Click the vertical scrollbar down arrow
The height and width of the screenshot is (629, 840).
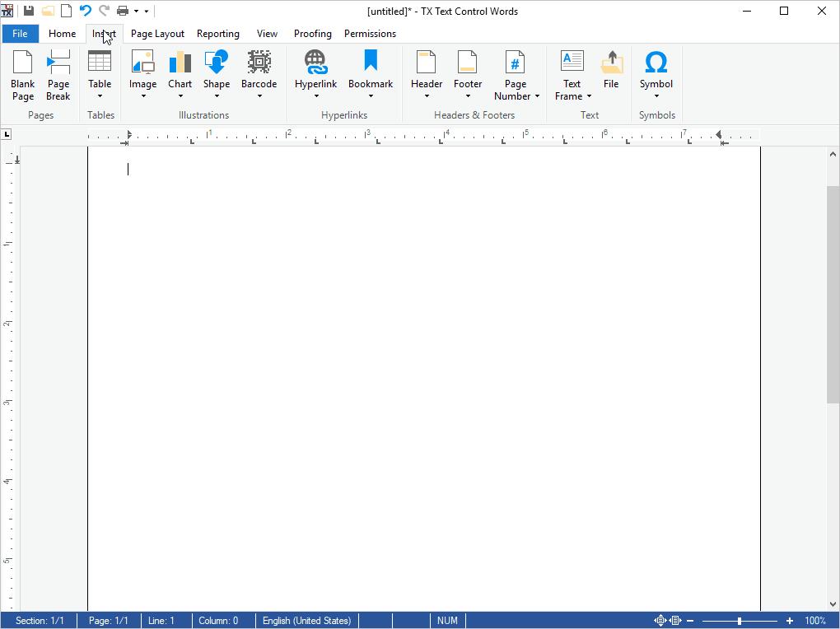tap(833, 604)
